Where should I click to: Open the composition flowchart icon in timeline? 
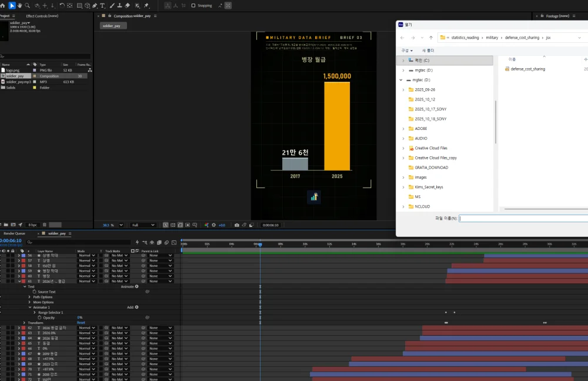145,242
